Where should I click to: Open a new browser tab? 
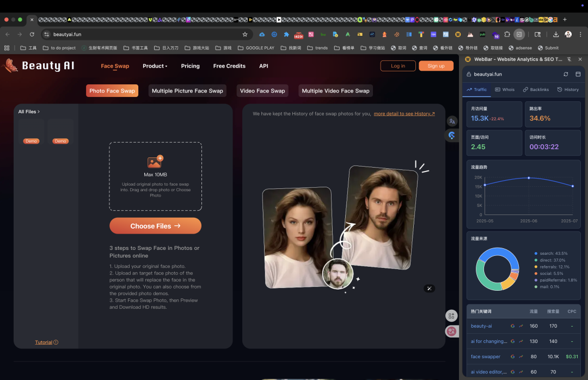point(565,20)
